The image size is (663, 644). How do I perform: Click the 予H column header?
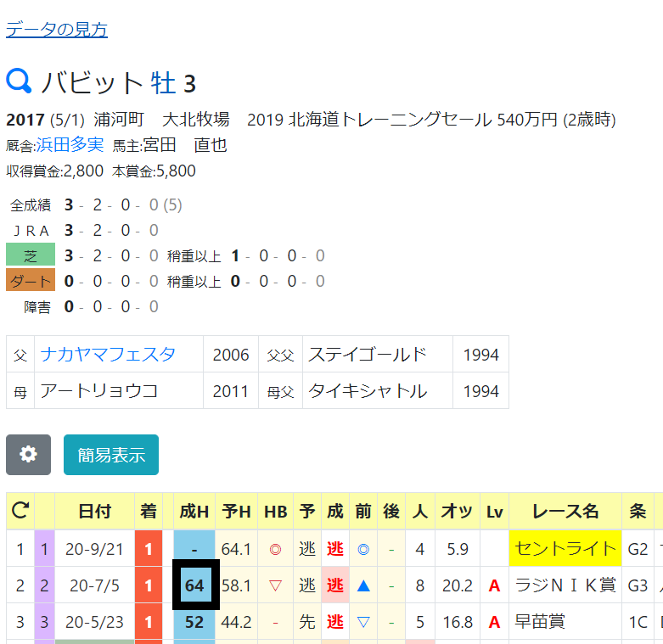[236, 512]
